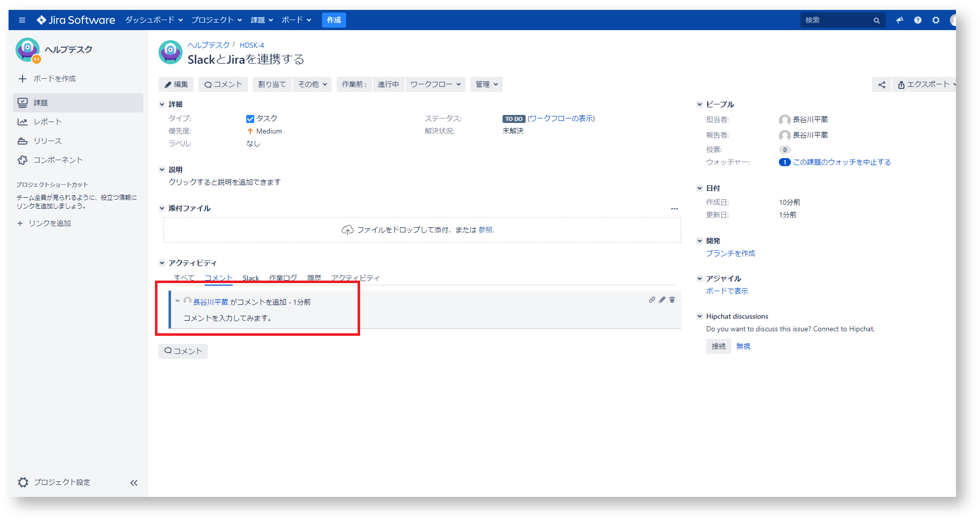Collapse the アクティビティ section
Image resolution: width=980 pixels, height=521 pixels.
[162, 263]
